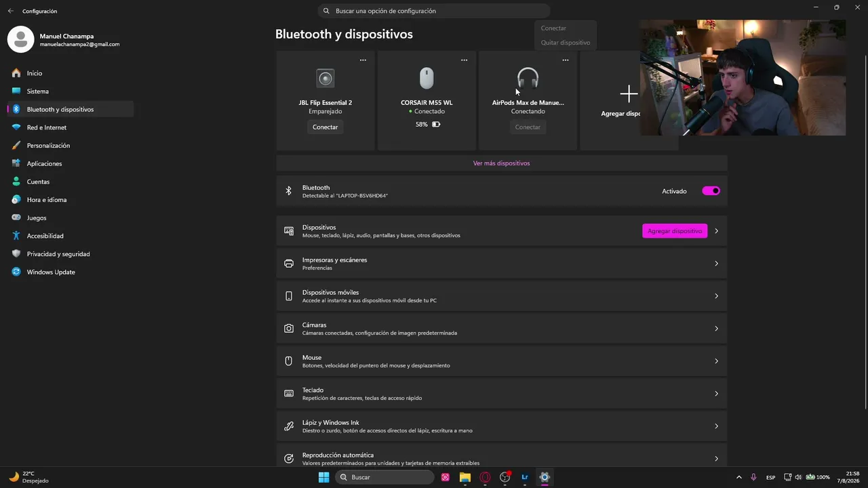Click the microphone icon in system tray
The image size is (868, 488).
753,477
